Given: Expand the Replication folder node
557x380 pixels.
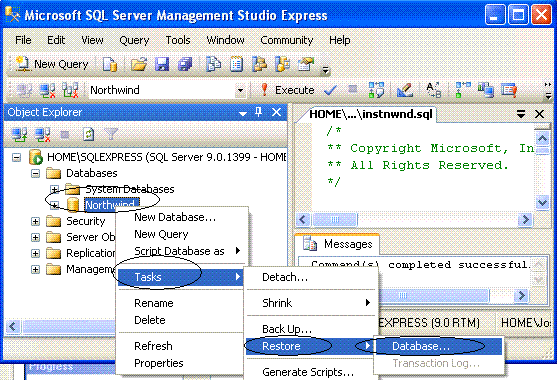Looking at the screenshot, I should coord(35,253).
